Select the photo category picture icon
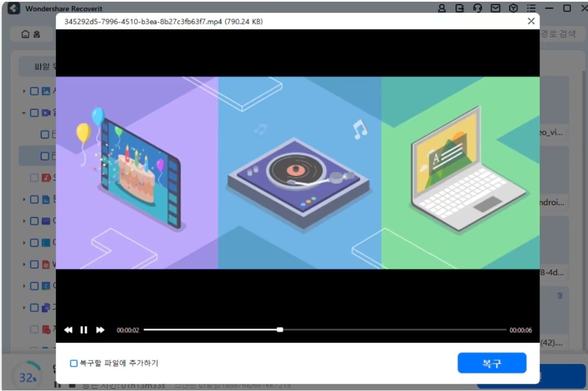Image resolution: width=588 pixels, height=391 pixels. pyautogui.click(x=46, y=91)
